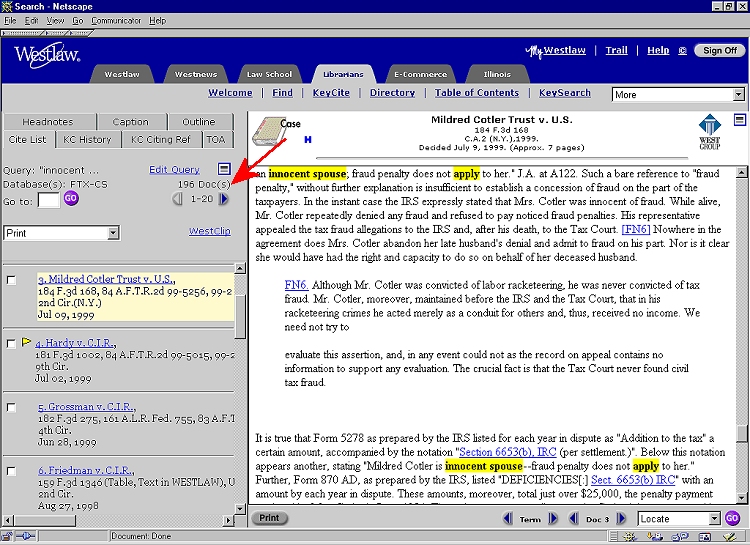This screenshot has width=750, height=545.
Task: Click cite list horizontal scrollbar right arrow
Action: (x=228, y=520)
